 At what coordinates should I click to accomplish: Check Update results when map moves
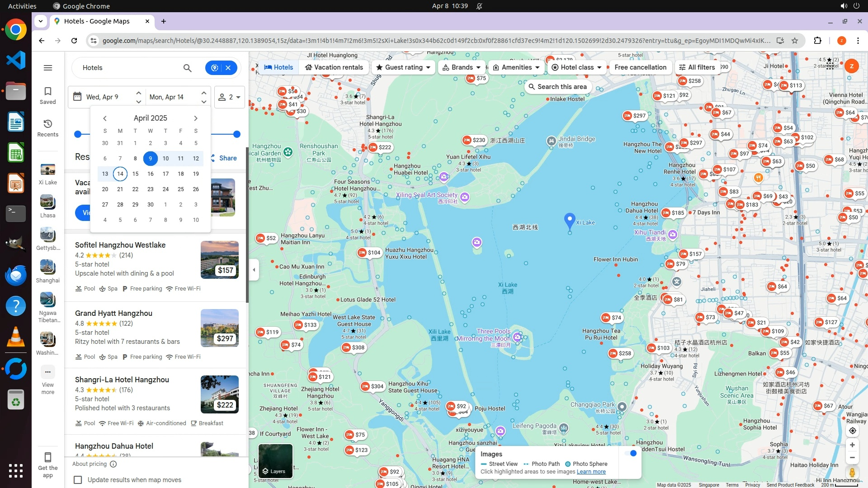78,480
